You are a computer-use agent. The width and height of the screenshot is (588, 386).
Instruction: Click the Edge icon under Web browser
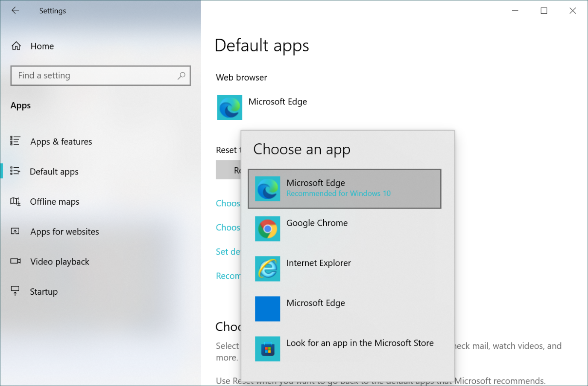[229, 107]
